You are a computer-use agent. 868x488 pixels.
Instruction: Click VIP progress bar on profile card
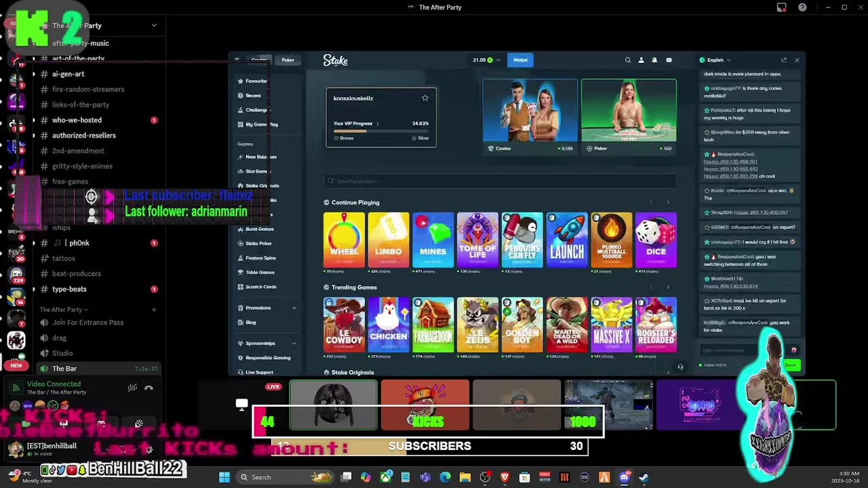381,131
